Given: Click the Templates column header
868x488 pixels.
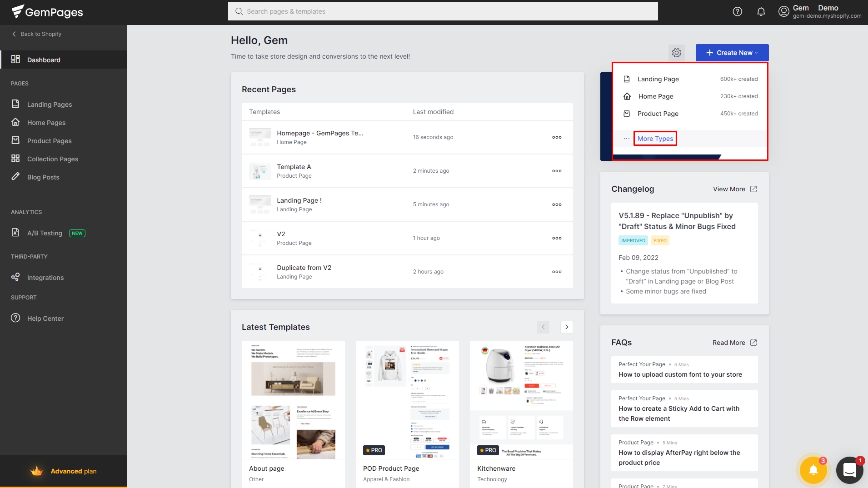Looking at the screenshot, I should click(264, 112).
